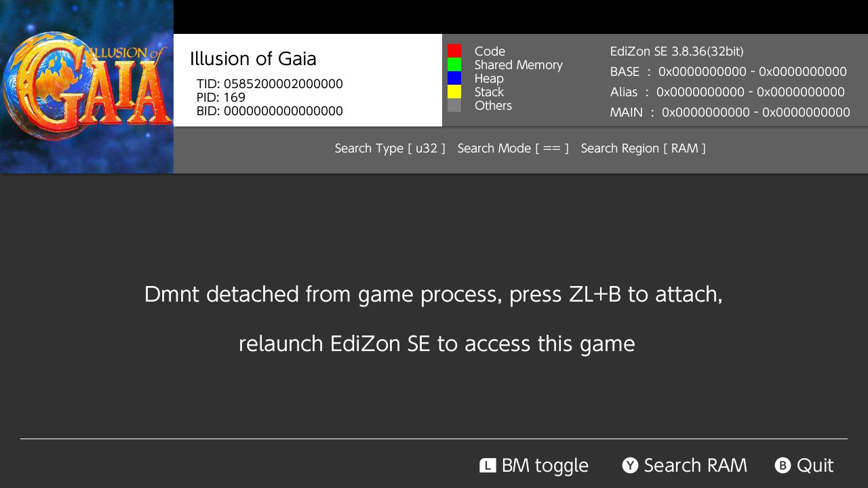Image resolution: width=868 pixels, height=488 pixels.
Task: Change the Search Type u32 setting
Action: tap(390, 148)
